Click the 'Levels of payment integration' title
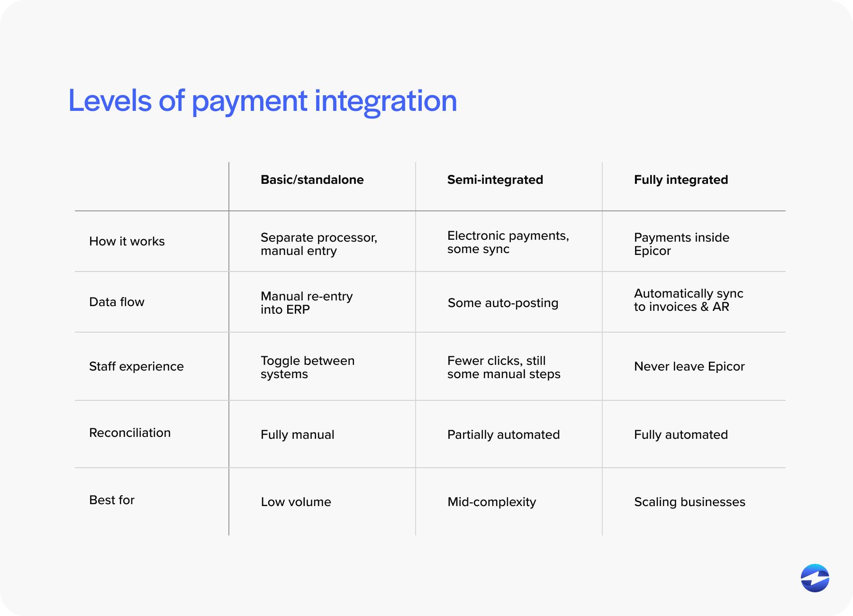Image resolution: width=853 pixels, height=616 pixels. tap(262, 101)
